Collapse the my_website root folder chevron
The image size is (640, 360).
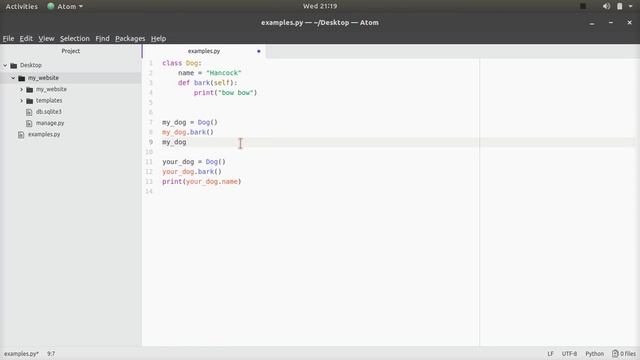[x=13, y=78]
